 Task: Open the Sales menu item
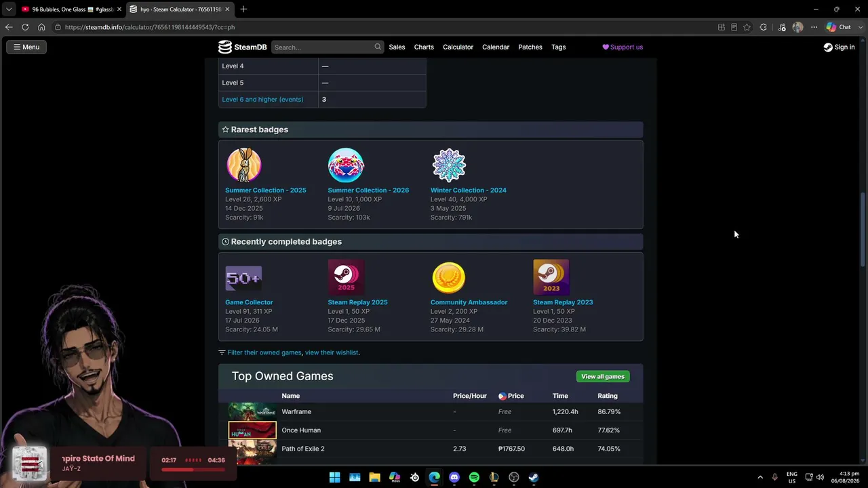coord(397,47)
